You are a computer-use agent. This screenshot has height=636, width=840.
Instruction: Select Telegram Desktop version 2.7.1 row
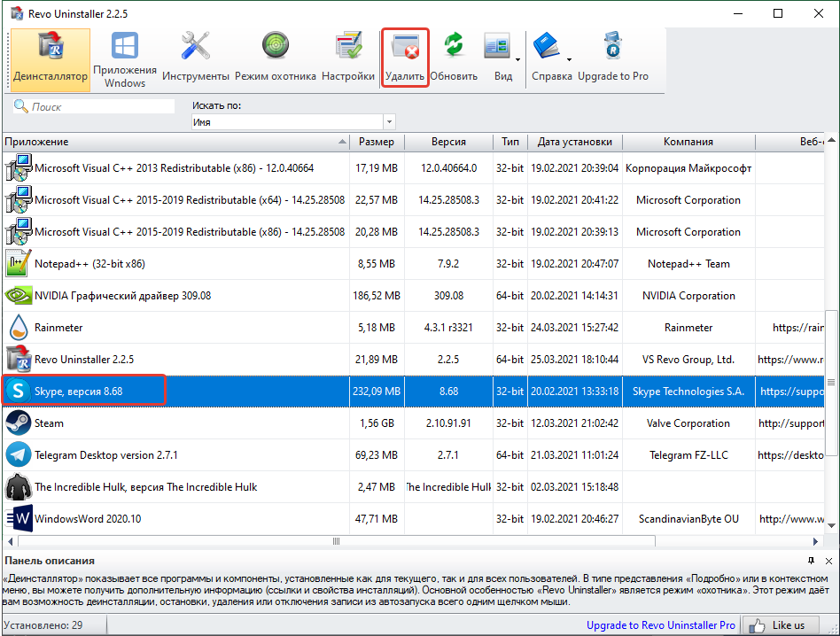pyautogui.click(x=106, y=455)
